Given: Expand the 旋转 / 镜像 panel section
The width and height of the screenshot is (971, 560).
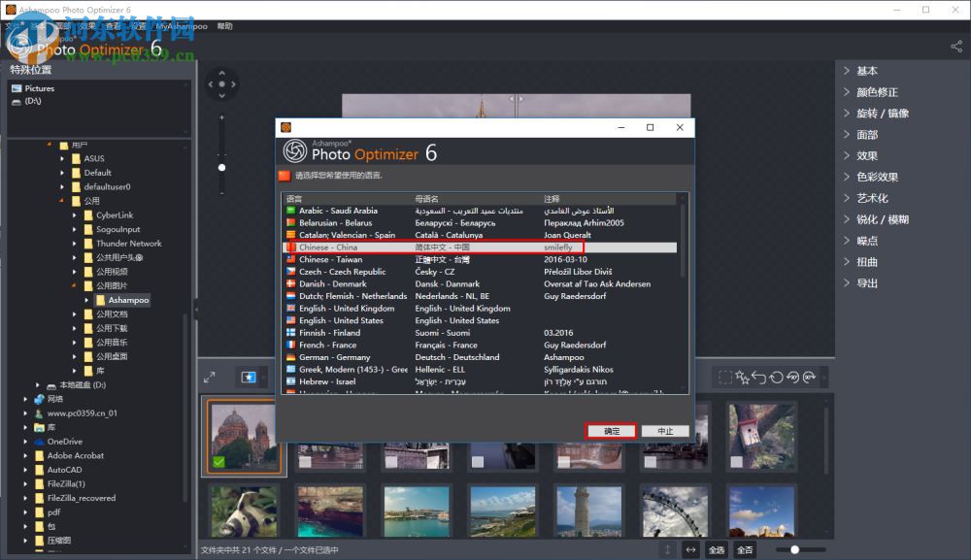Looking at the screenshot, I should pos(882,114).
